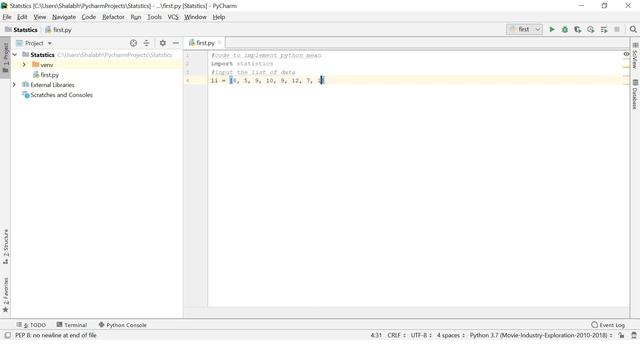Open the Favorites side tool window
This screenshot has height=360, width=640.
pyautogui.click(x=5, y=295)
